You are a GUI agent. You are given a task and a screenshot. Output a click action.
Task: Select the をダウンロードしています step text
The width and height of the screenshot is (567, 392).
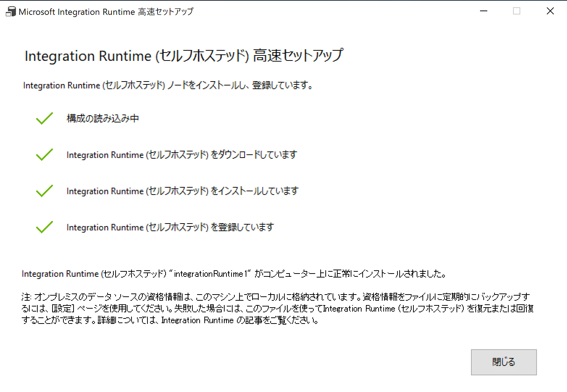coord(182,155)
